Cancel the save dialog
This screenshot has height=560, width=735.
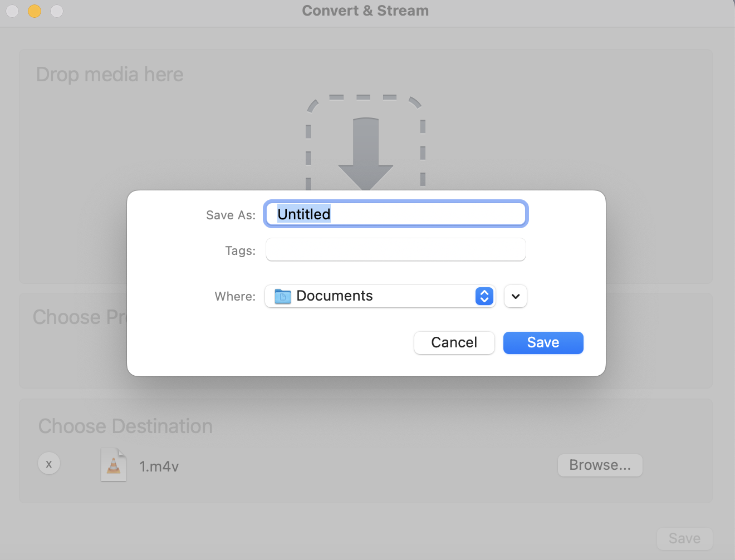454,343
